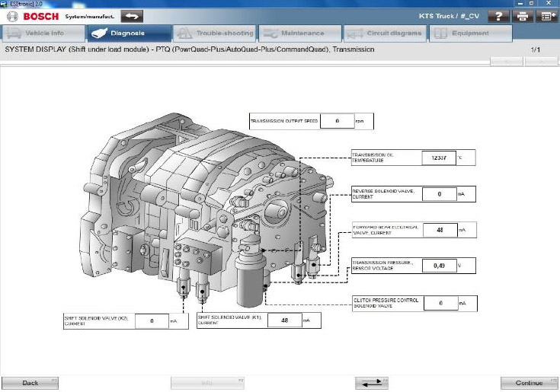This screenshot has width=560, height=392.
Task: Click the V unit beside pressure sensor voltage
Action: point(459,266)
